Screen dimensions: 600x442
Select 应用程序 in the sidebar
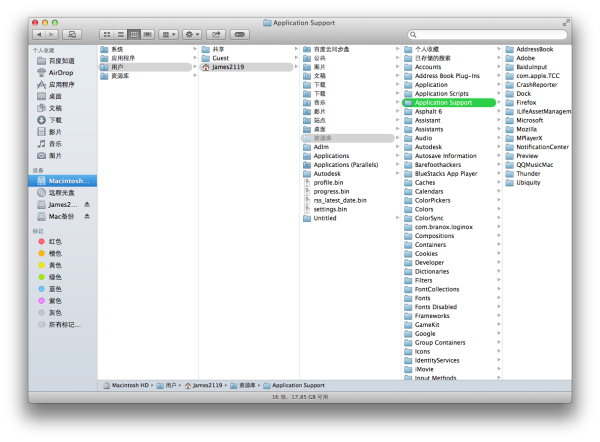coord(62,84)
